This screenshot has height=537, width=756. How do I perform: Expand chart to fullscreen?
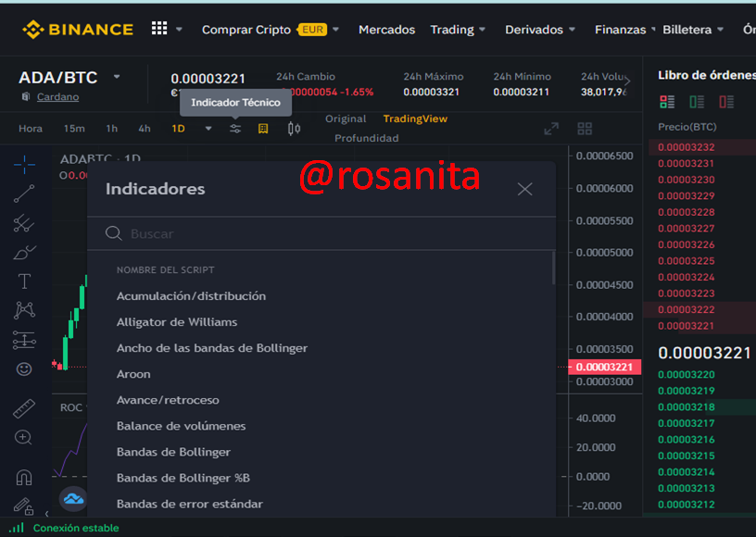pos(551,129)
